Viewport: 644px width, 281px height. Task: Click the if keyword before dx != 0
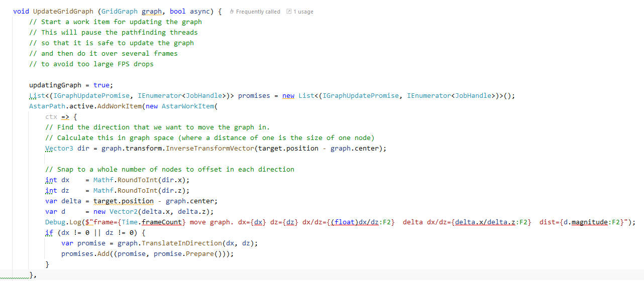pyautogui.click(x=49, y=232)
